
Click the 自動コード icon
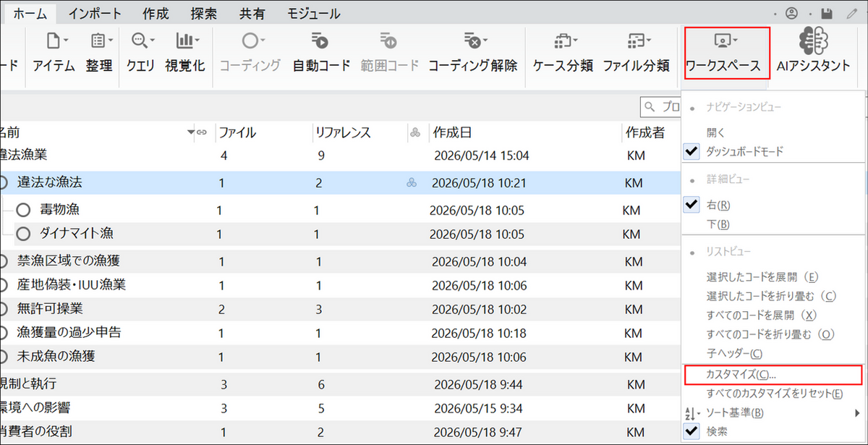320,41
